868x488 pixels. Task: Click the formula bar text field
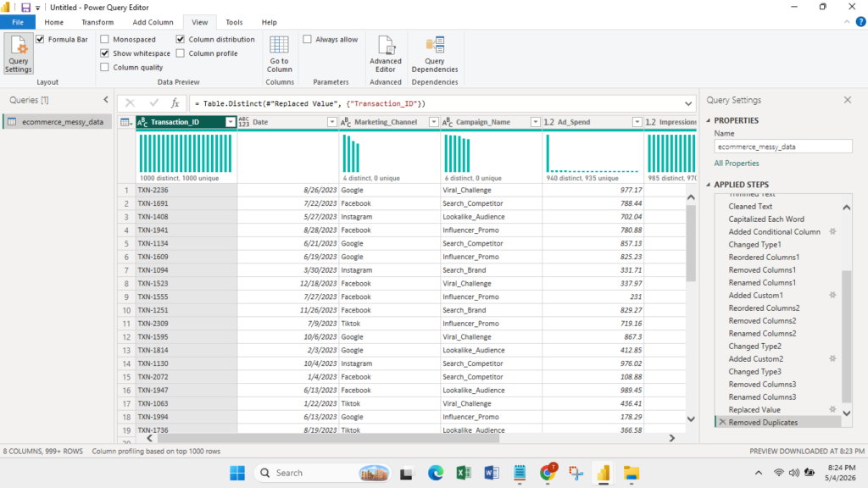pyautogui.click(x=437, y=103)
